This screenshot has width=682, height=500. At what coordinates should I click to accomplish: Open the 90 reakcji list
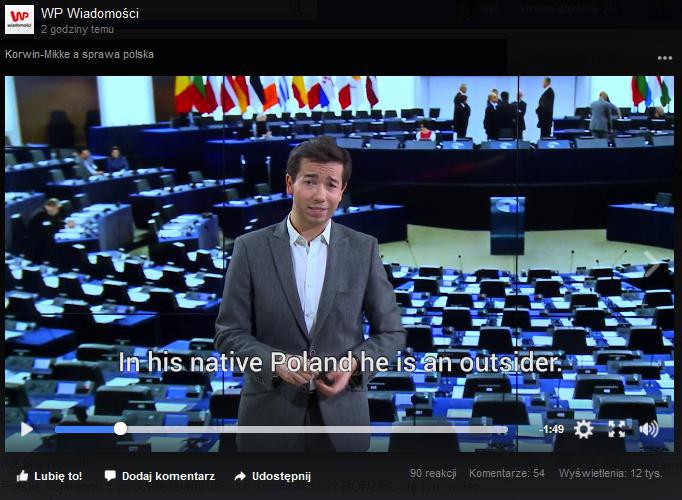coord(433,473)
